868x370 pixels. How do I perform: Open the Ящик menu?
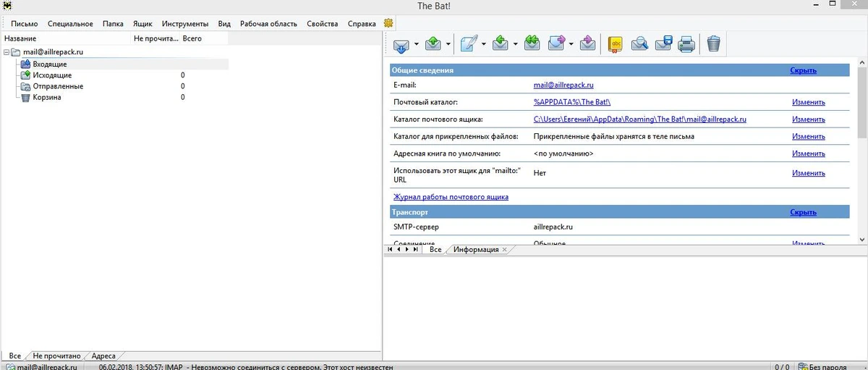click(x=142, y=24)
